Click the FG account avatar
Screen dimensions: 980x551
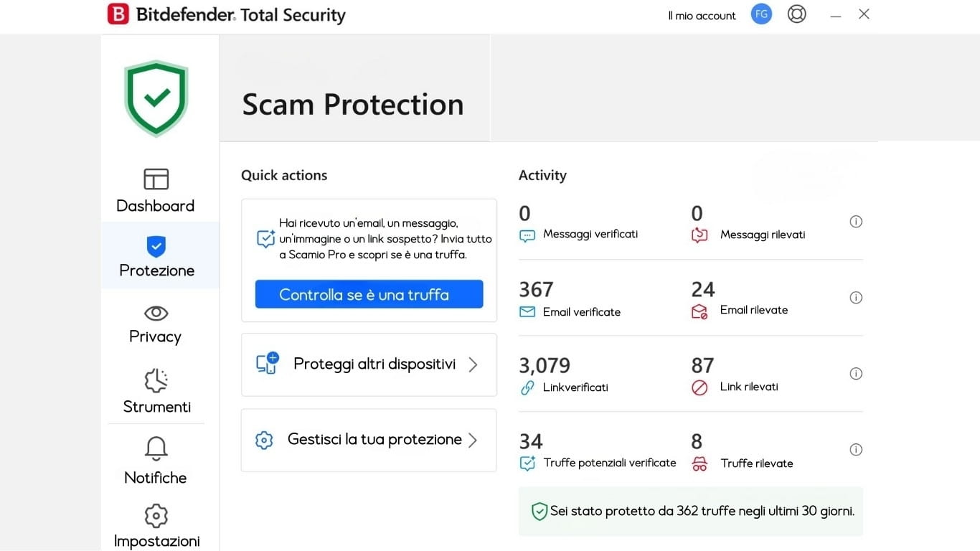761,14
